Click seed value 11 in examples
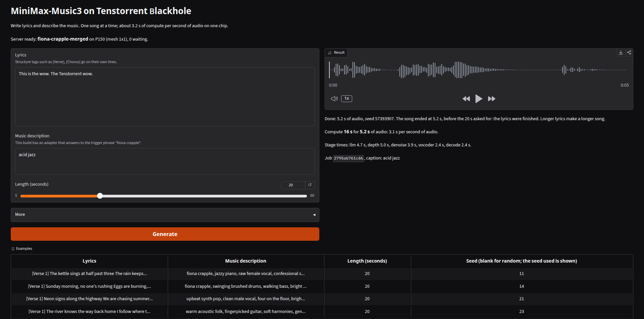This screenshot has width=644, height=319. (522, 274)
